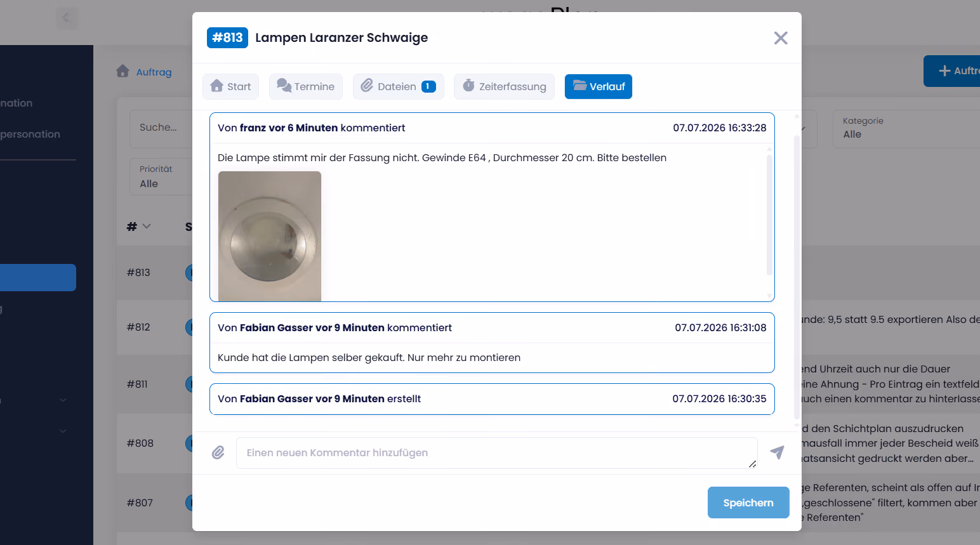
Task: Click the highlighted blue sidebar item
Action: coord(38,277)
